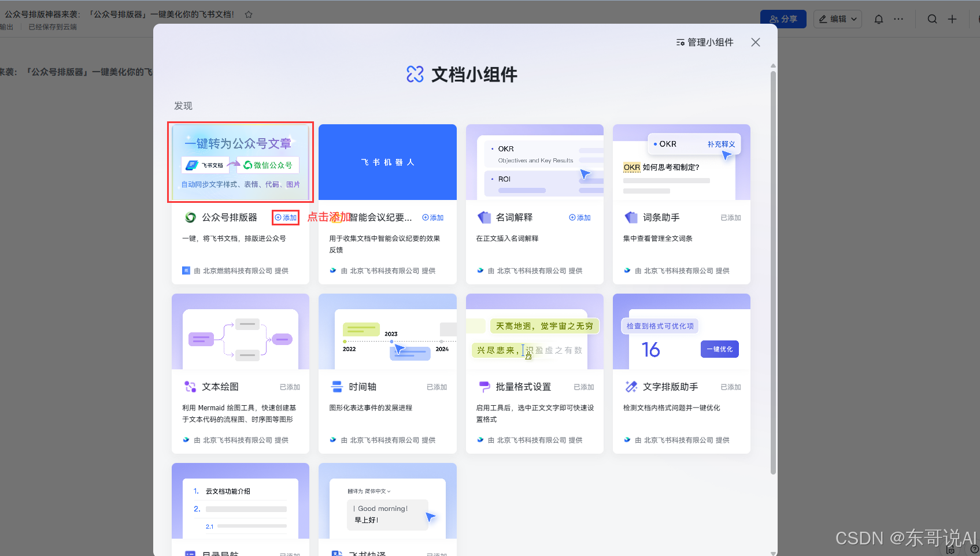Image resolution: width=980 pixels, height=556 pixels.
Task: Click 添加 for 智能会议纪要 widget
Action: point(432,218)
